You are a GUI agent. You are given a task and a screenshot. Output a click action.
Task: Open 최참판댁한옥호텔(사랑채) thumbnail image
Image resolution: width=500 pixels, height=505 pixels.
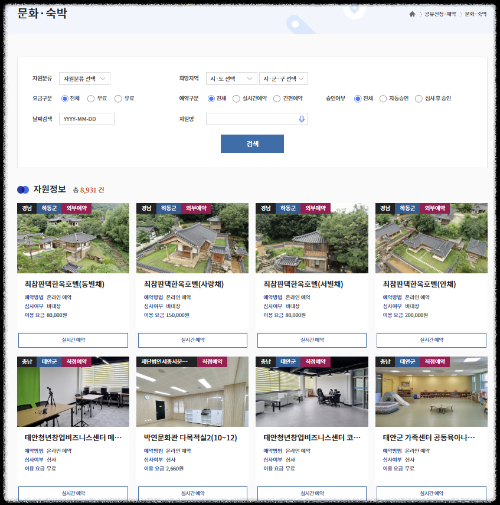(192, 238)
